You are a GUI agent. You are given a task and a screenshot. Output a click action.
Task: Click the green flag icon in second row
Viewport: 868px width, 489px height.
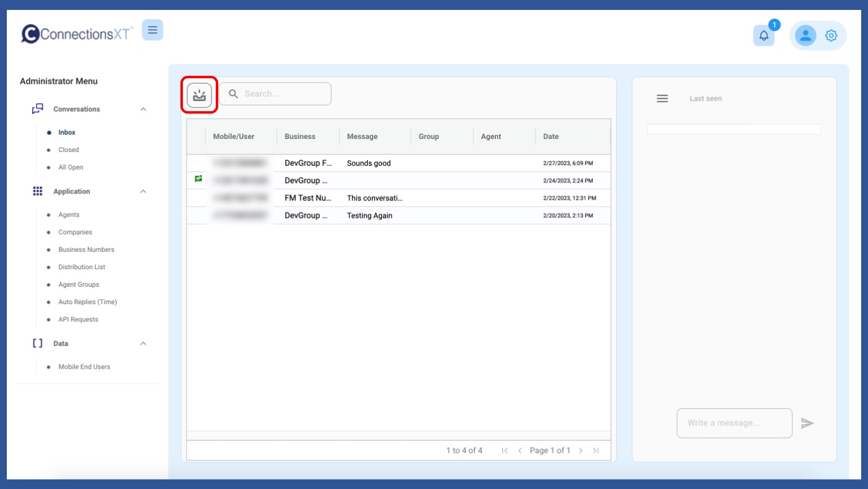[x=198, y=179]
